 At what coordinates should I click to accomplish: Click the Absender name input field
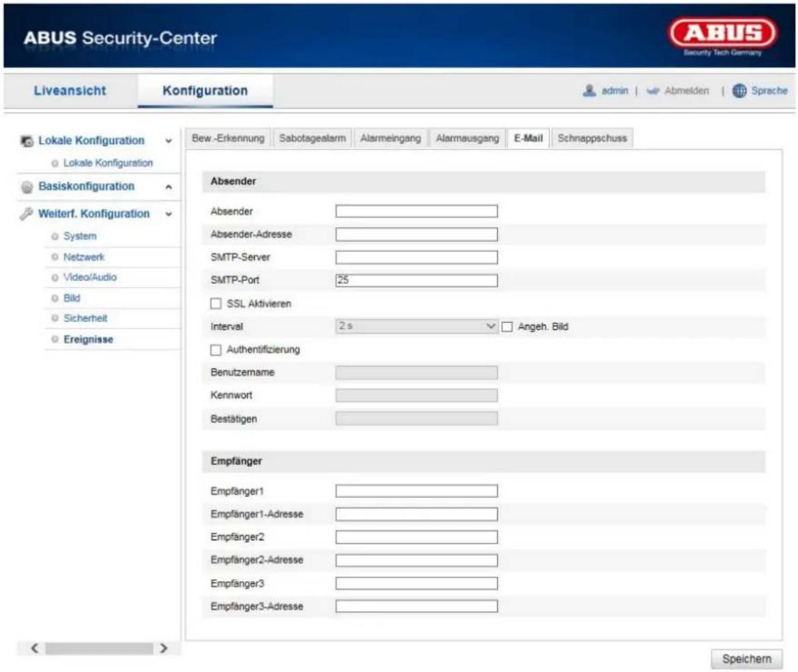[416, 211]
